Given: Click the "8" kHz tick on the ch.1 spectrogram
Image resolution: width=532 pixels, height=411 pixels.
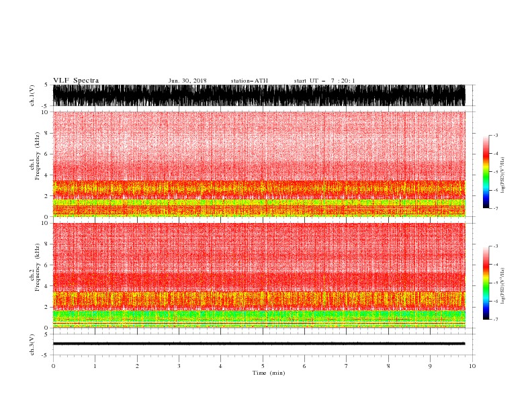Looking at the screenshot, I should point(46,133).
